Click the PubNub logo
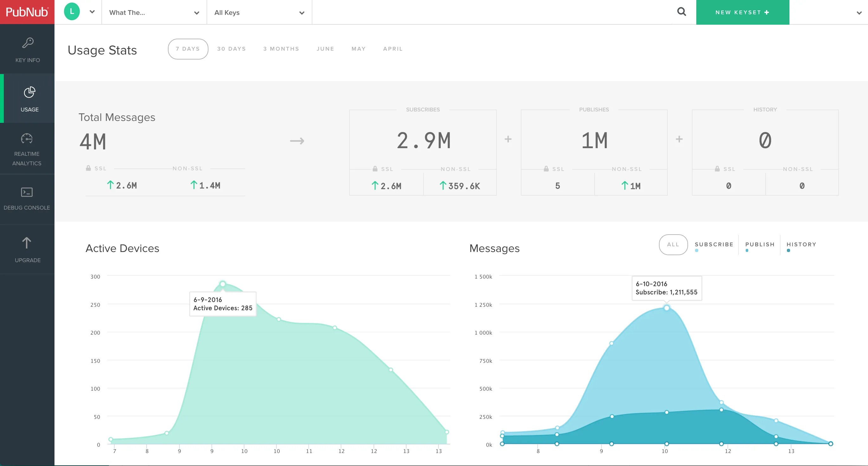The image size is (868, 466). 27,12
